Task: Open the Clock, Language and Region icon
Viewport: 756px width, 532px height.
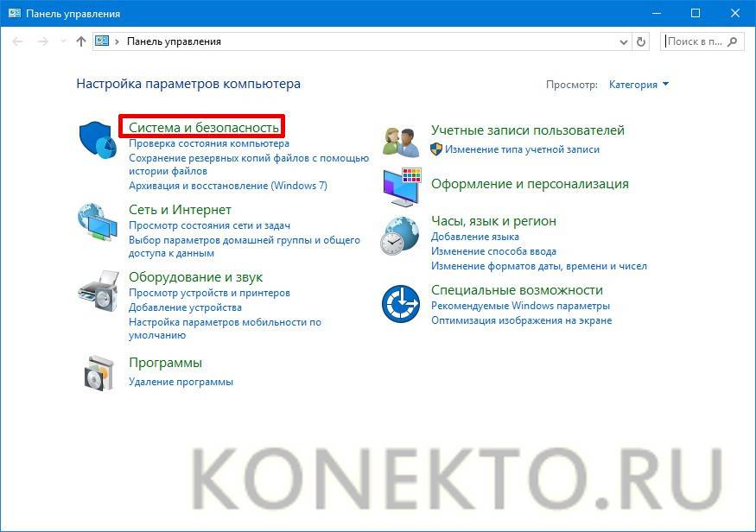Action: (x=400, y=236)
